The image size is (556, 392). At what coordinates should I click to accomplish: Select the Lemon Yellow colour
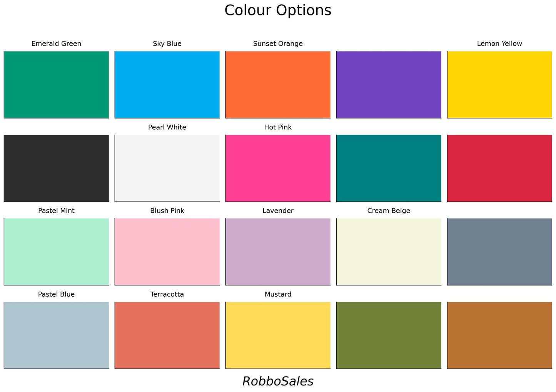tap(499, 85)
